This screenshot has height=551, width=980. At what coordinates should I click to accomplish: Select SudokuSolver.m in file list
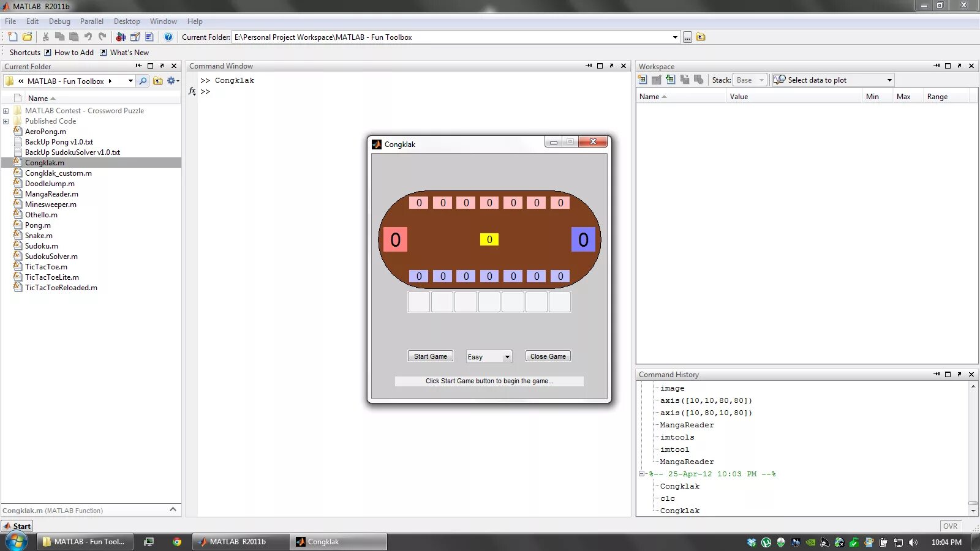point(51,257)
